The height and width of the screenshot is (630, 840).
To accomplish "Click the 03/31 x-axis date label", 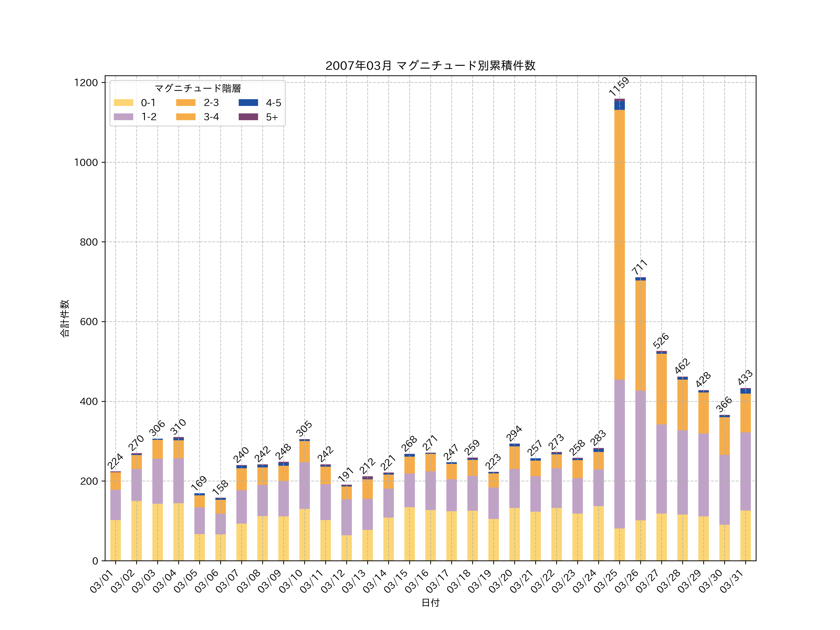I will [732, 581].
